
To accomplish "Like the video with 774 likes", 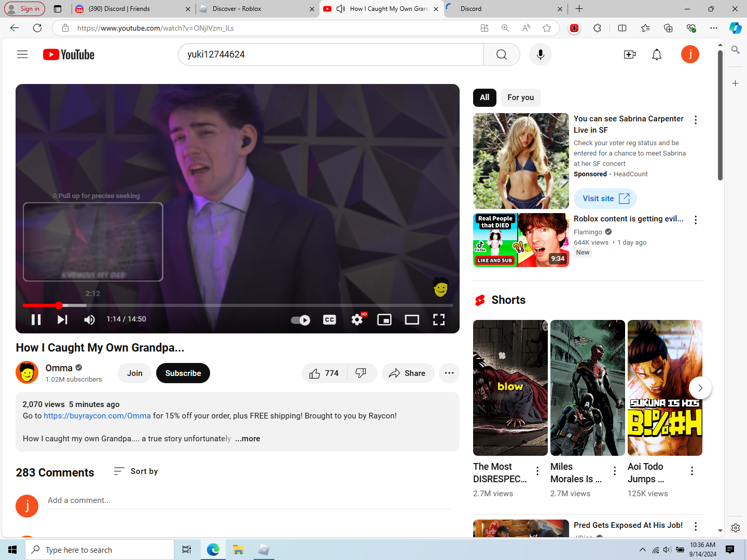I will (324, 373).
